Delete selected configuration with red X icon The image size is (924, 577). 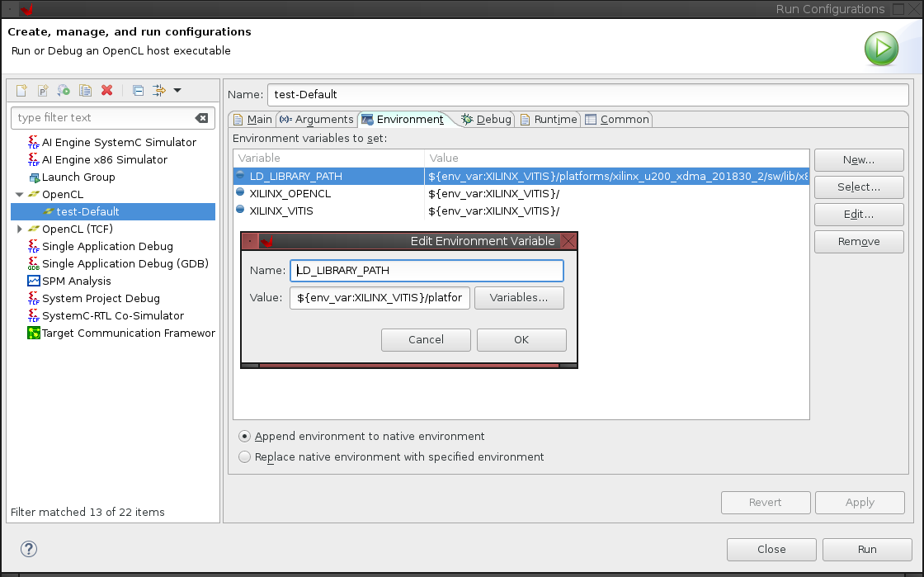point(106,91)
